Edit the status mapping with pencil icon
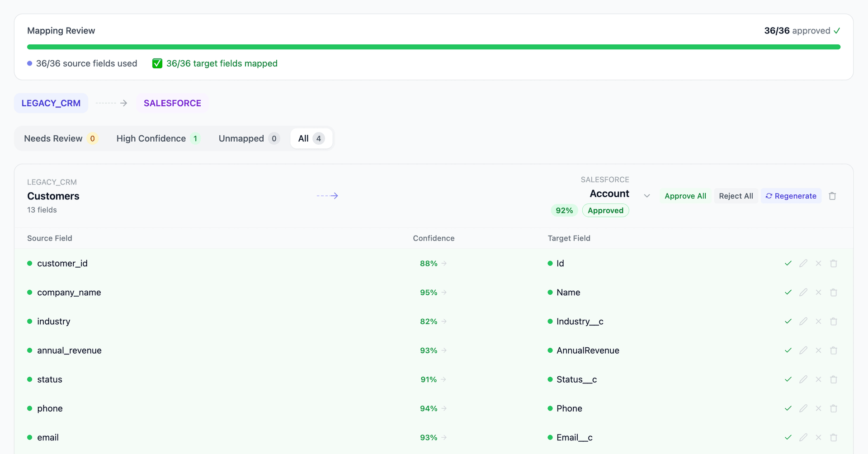This screenshot has width=868, height=454. (x=803, y=379)
